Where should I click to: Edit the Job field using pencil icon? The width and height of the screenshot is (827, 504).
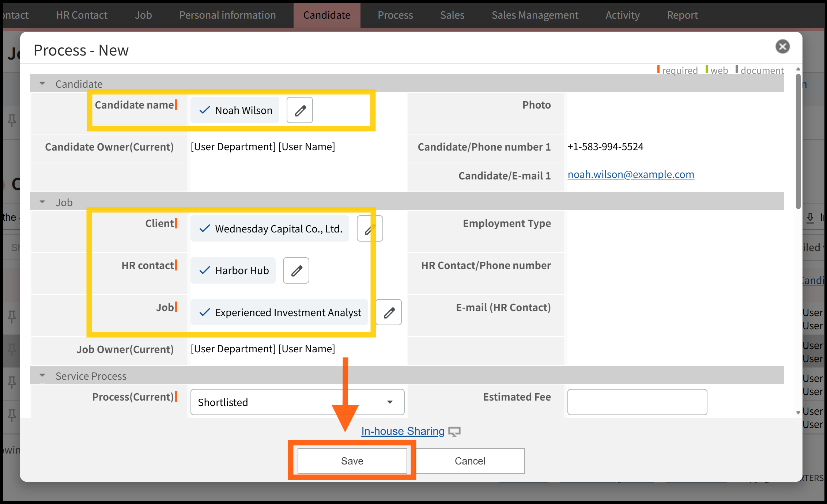coord(389,312)
